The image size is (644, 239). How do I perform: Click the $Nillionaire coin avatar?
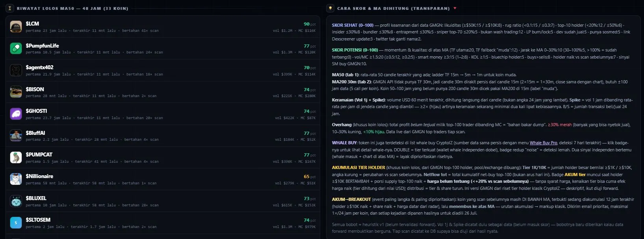[16, 179]
